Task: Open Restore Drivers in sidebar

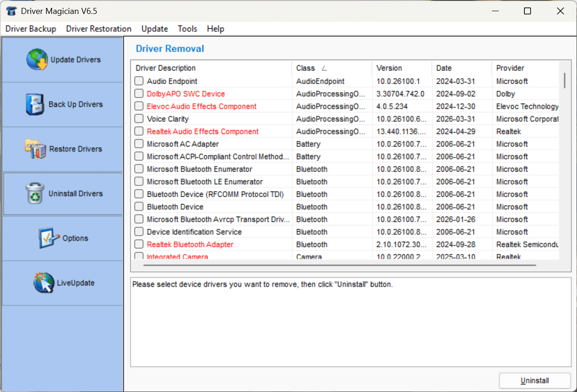Action: (63, 149)
